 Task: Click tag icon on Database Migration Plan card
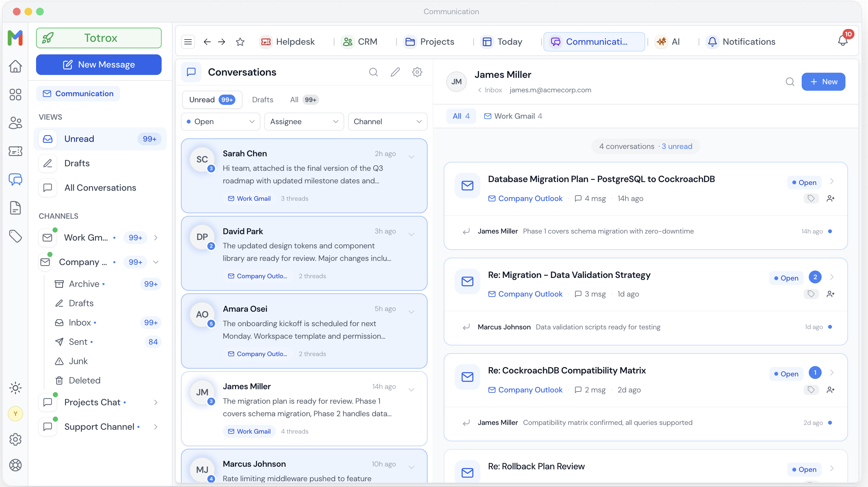tap(811, 198)
